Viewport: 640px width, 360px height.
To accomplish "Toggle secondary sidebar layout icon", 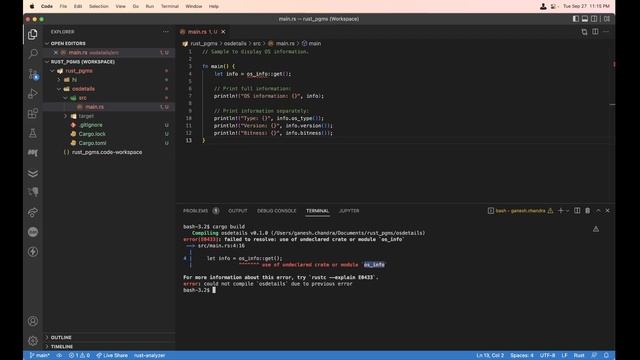I will (x=594, y=19).
